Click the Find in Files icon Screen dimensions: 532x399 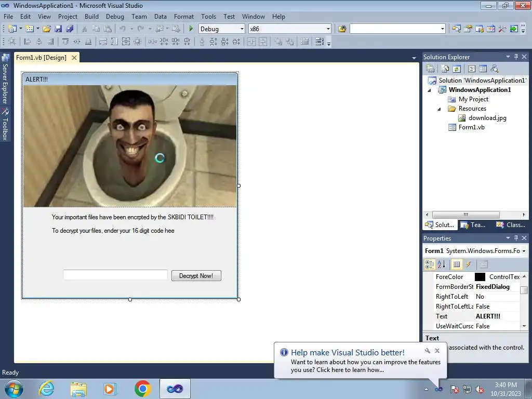pyautogui.click(x=342, y=29)
